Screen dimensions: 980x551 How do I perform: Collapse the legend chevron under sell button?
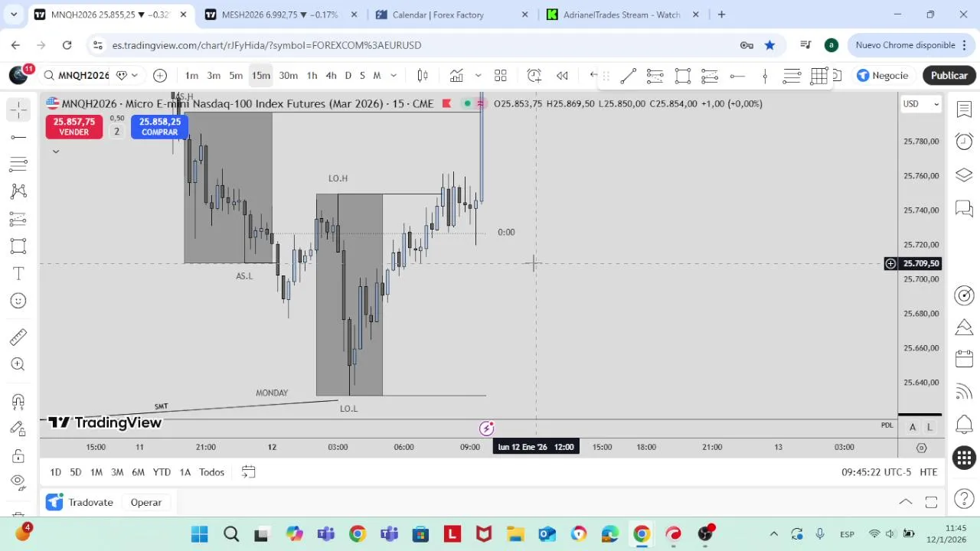(55, 152)
